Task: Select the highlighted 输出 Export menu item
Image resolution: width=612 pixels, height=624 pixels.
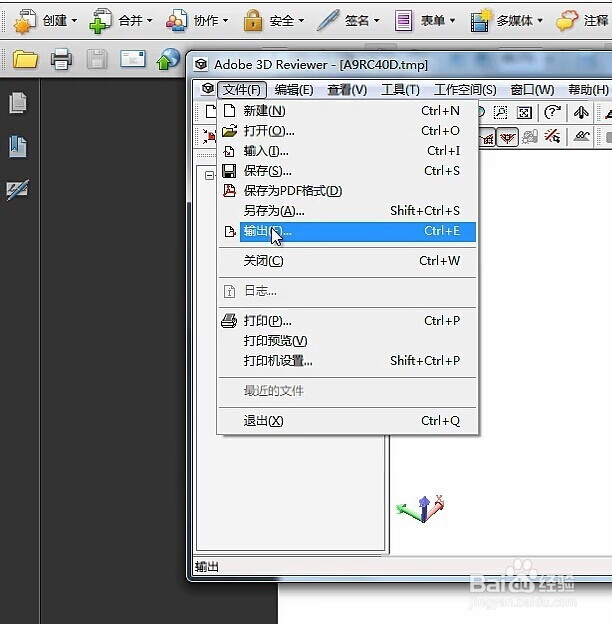Action: pyautogui.click(x=347, y=231)
